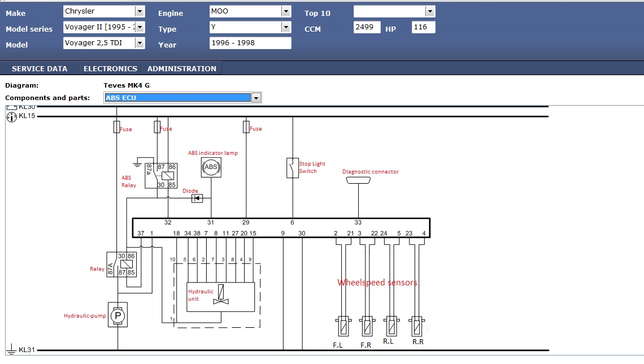Go to the ADMINISTRATION tab
This screenshot has height=364, width=644.
182,68
